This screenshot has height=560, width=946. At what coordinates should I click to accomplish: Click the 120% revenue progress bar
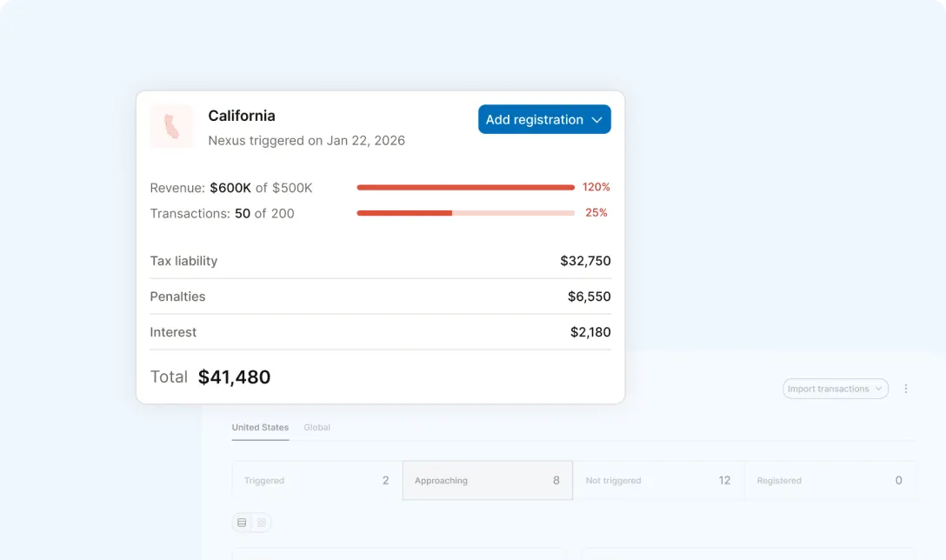click(x=465, y=186)
